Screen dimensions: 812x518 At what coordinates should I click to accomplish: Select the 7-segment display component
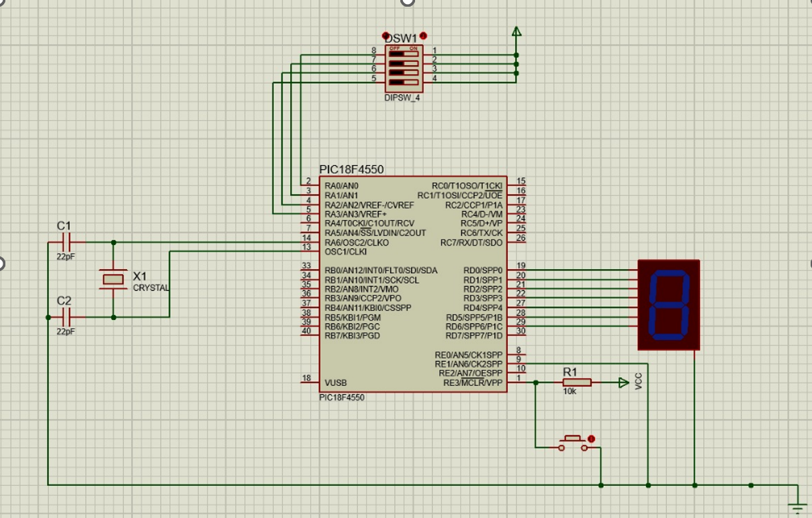(669, 305)
